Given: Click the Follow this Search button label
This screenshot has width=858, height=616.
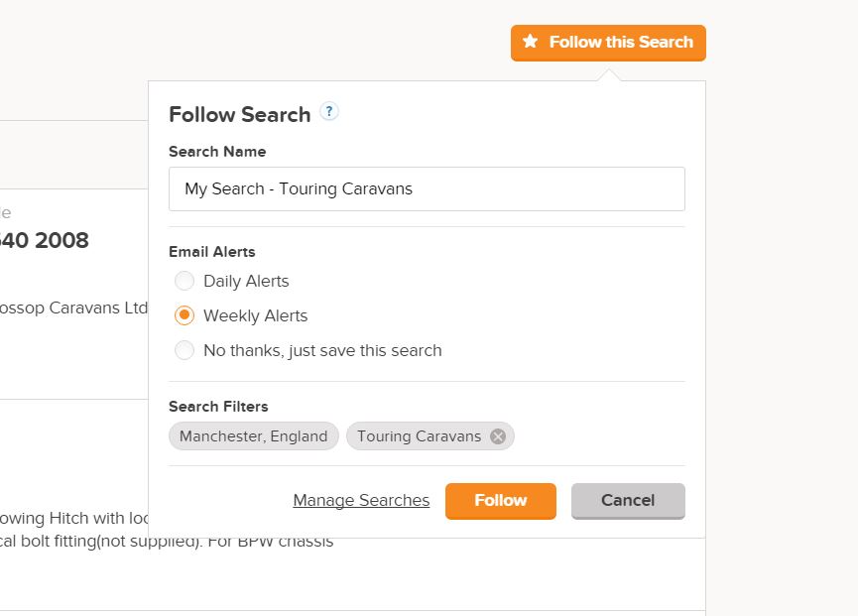Looking at the screenshot, I should click(x=621, y=43).
